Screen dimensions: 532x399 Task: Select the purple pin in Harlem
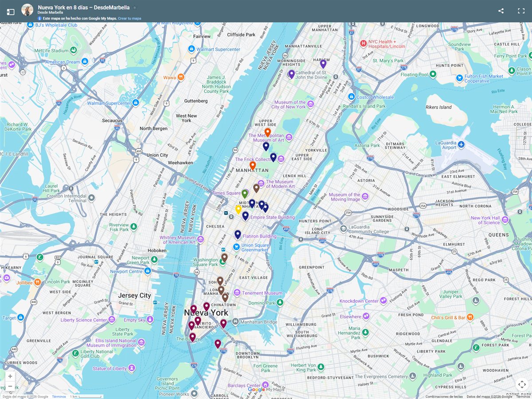tap(323, 63)
